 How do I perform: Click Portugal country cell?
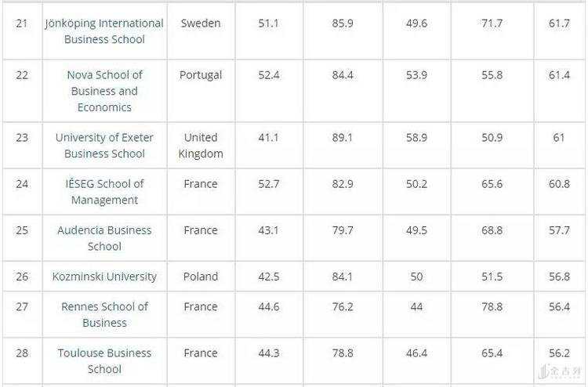coord(201,75)
